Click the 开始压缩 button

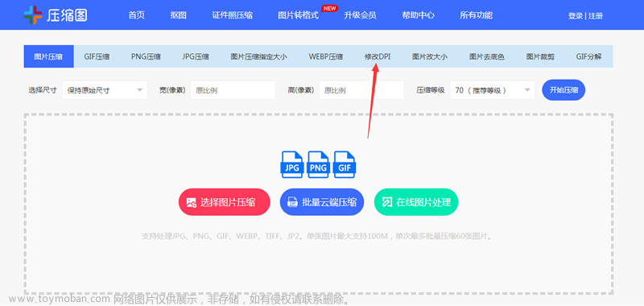tap(563, 90)
